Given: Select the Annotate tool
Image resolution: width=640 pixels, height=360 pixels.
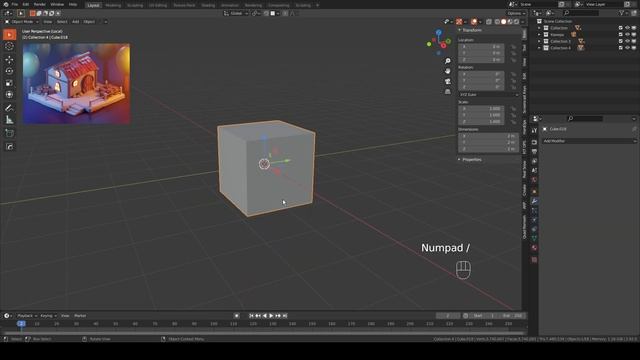Looking at the screenshot, I should 9,108.
